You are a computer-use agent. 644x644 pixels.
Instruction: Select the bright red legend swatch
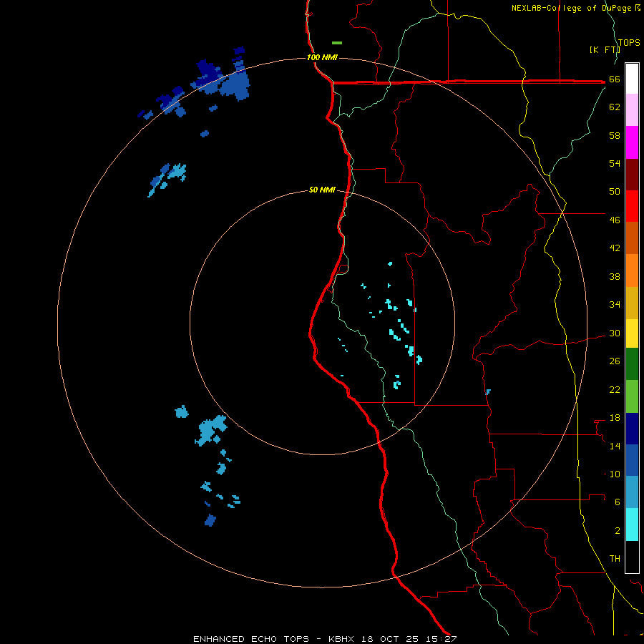coord(632,206)
